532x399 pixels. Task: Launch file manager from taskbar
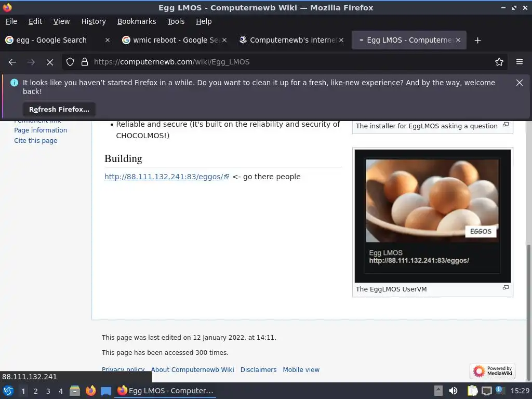coord(75,391)
